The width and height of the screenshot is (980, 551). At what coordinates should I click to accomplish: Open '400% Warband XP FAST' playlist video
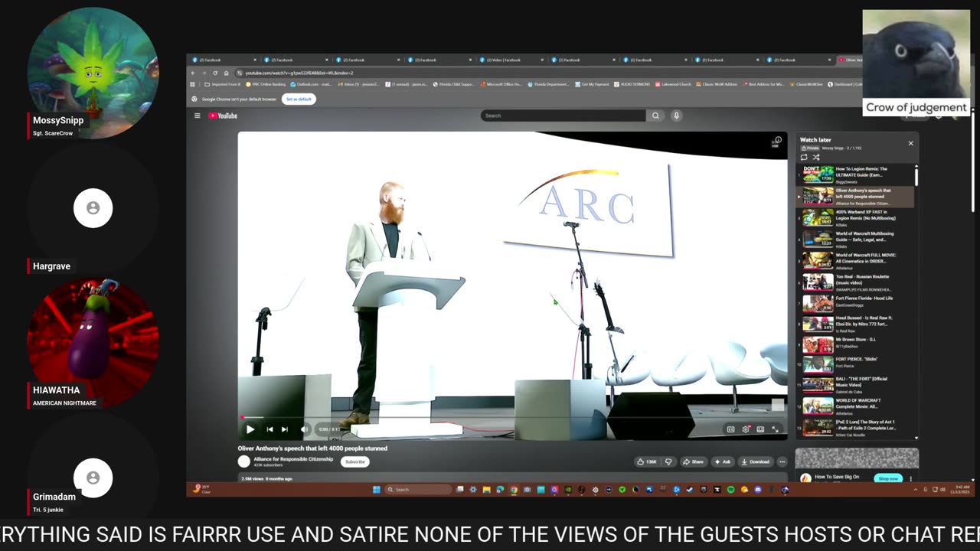[855, 218]
